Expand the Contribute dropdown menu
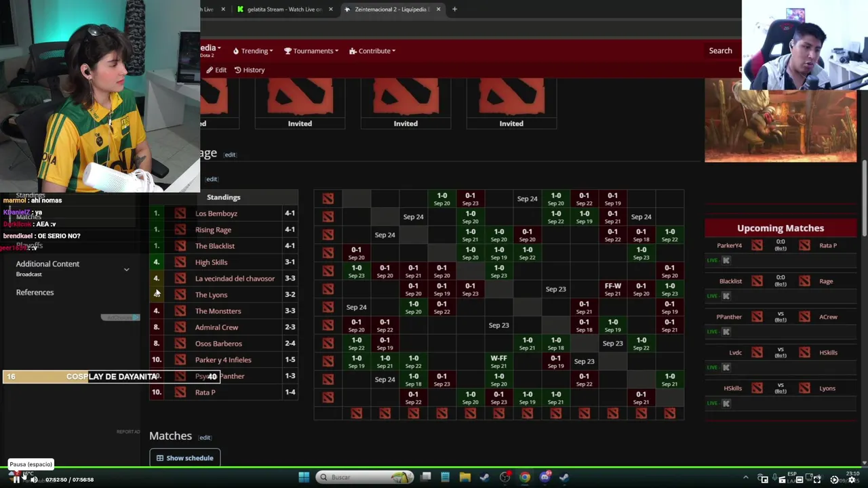 pyautogui.click(x=372, y=51)
